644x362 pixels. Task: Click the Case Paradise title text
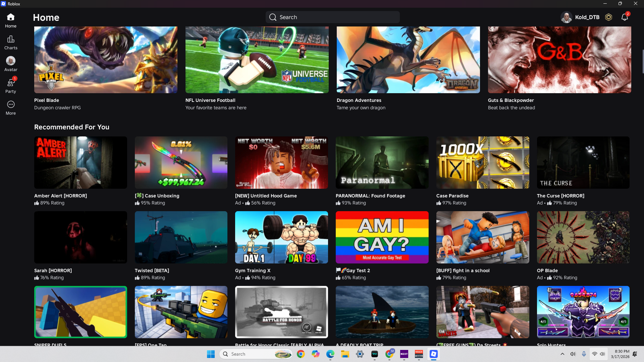452,196
